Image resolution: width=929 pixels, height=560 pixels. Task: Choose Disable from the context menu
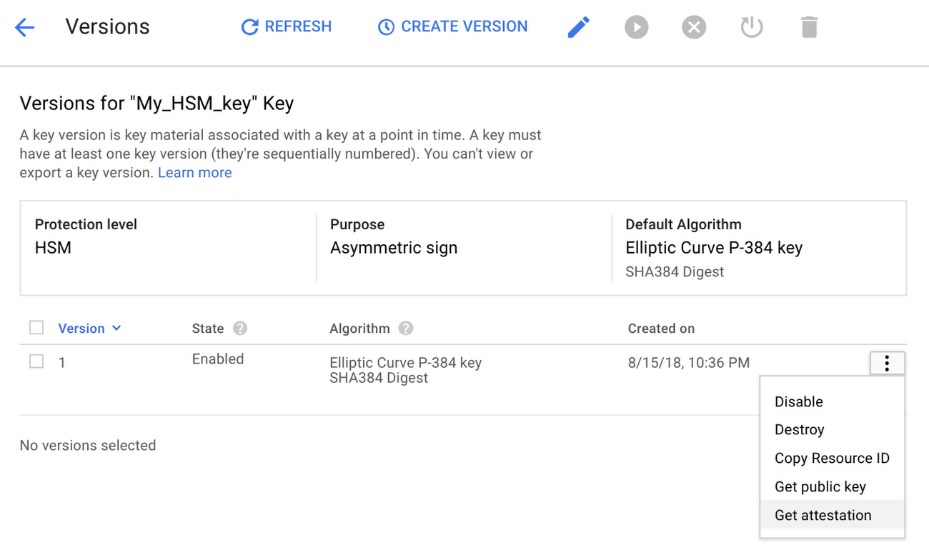[799, 401]
